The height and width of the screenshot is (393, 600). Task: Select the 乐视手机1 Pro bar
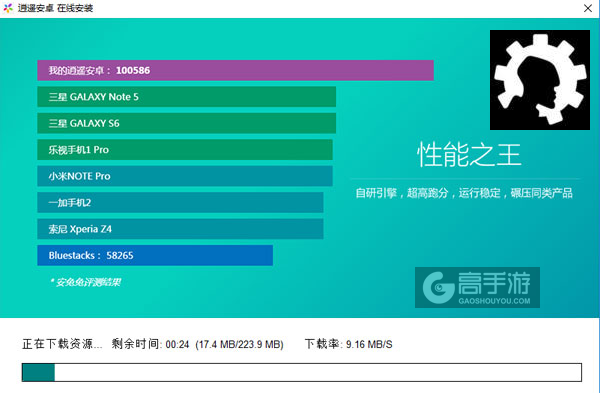point(185,150)
